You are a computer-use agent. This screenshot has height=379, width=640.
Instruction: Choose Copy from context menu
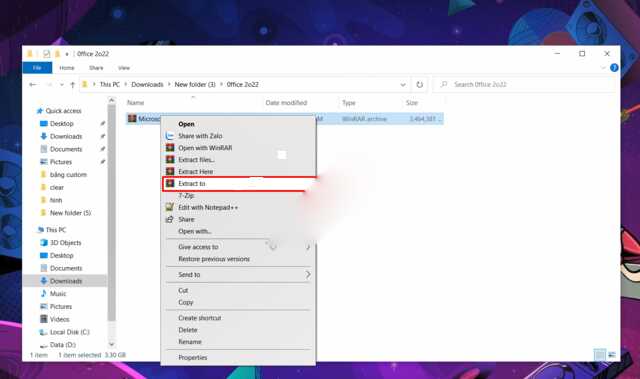point(185,302)
